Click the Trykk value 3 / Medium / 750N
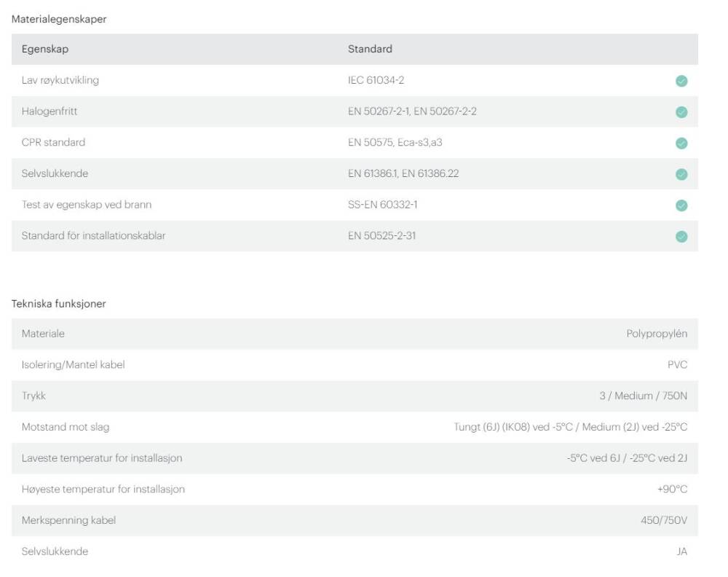The image size is (728, 577). 643,396
